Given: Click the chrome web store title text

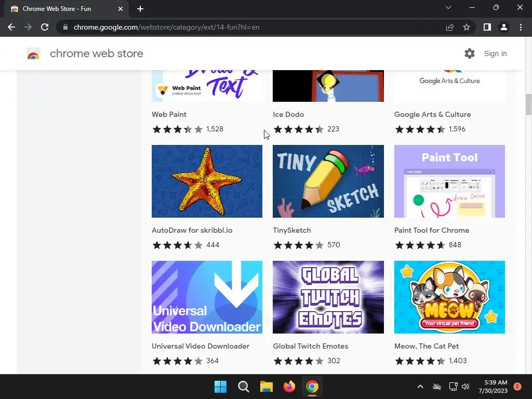Looking at the screenshot, I should click(x=96, y=54).
